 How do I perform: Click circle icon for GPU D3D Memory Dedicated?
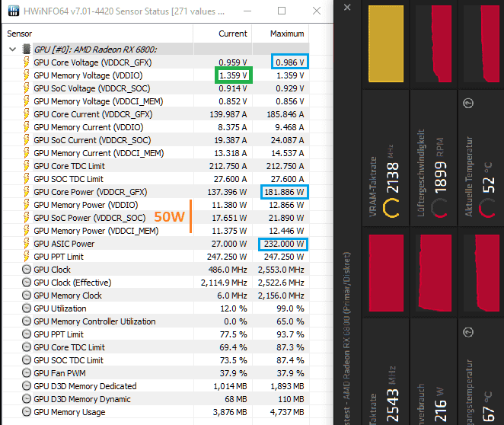pyautogui.click(x=27, y=386)
